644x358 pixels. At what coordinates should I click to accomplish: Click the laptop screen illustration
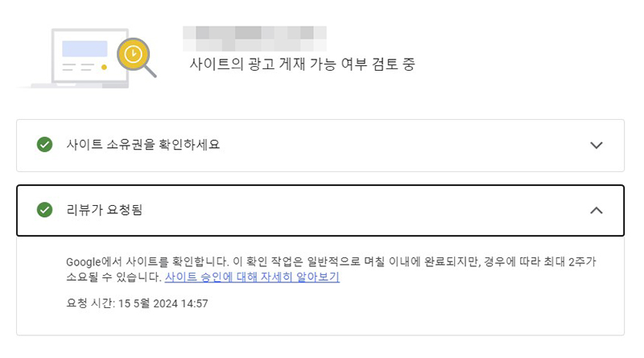point(90,56)
